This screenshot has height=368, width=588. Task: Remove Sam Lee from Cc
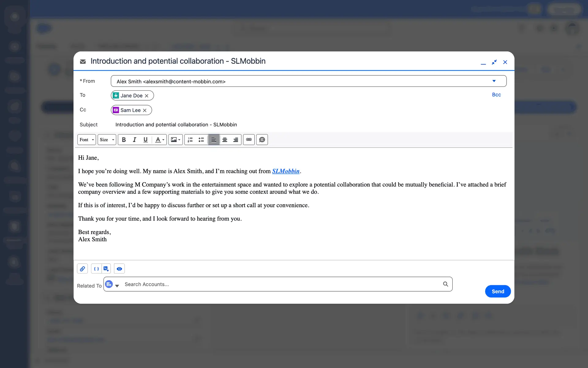click(145, 110)
